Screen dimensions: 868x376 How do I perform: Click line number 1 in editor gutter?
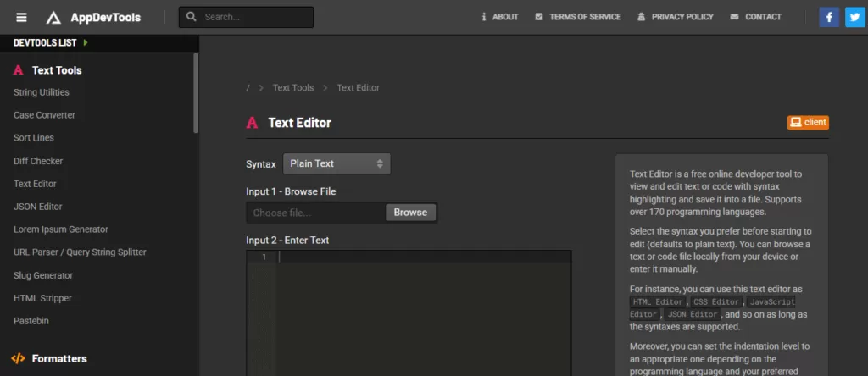click(x=264, y=257)
